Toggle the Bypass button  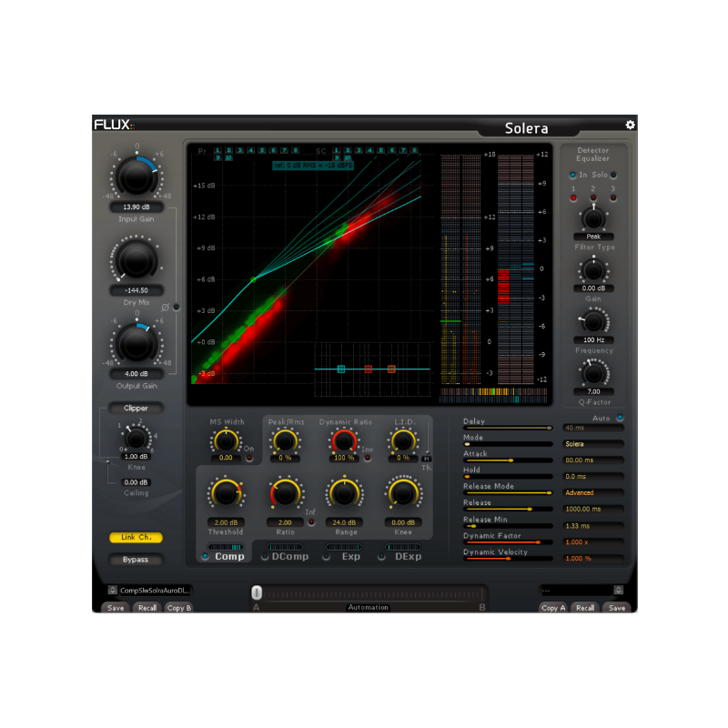click(x=136, y=560)
